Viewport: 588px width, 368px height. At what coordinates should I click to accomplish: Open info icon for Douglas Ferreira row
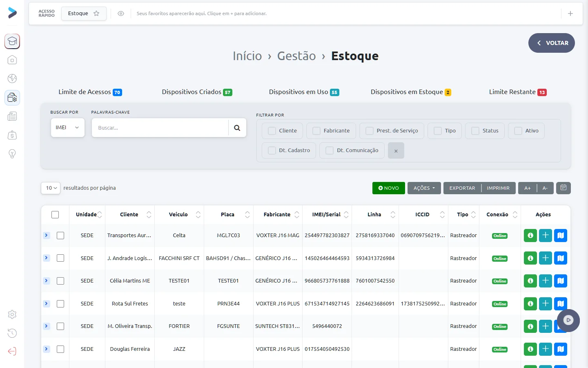point(530,349)
